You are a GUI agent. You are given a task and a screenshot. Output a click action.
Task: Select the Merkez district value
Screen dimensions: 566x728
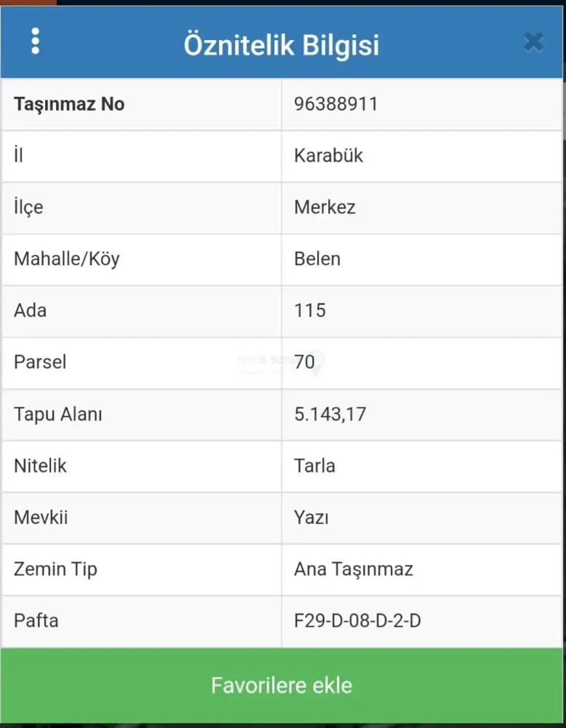pos(324,207)
